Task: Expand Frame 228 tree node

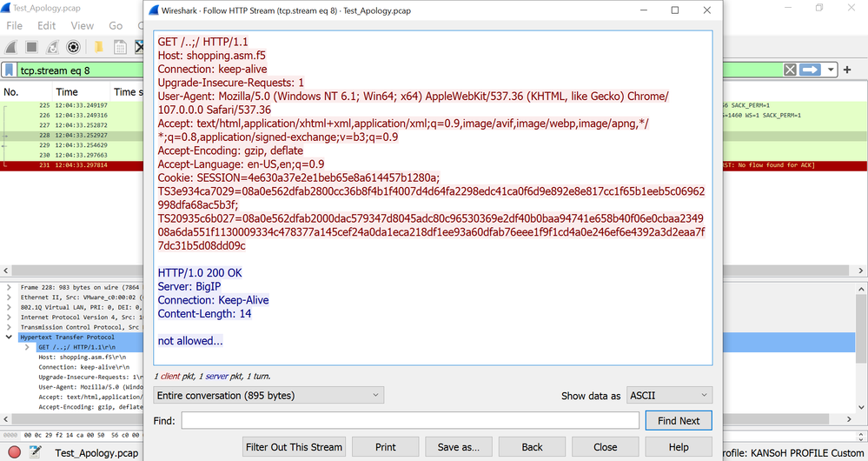Action: [x=9, y=287]
